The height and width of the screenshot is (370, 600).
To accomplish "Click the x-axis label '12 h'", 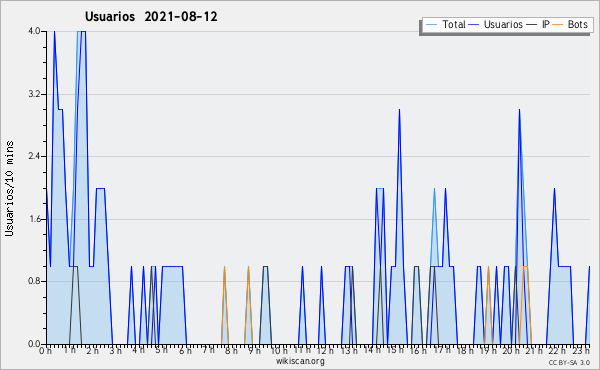I will click(x=325, y=351).
